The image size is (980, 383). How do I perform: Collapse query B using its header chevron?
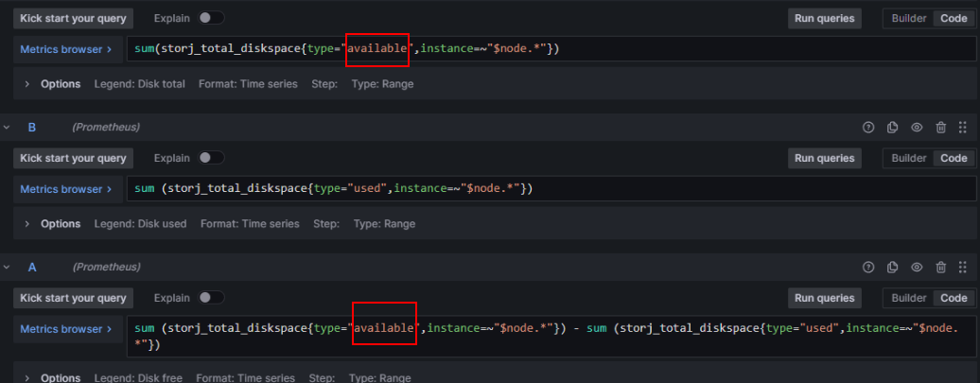[8, 128]
